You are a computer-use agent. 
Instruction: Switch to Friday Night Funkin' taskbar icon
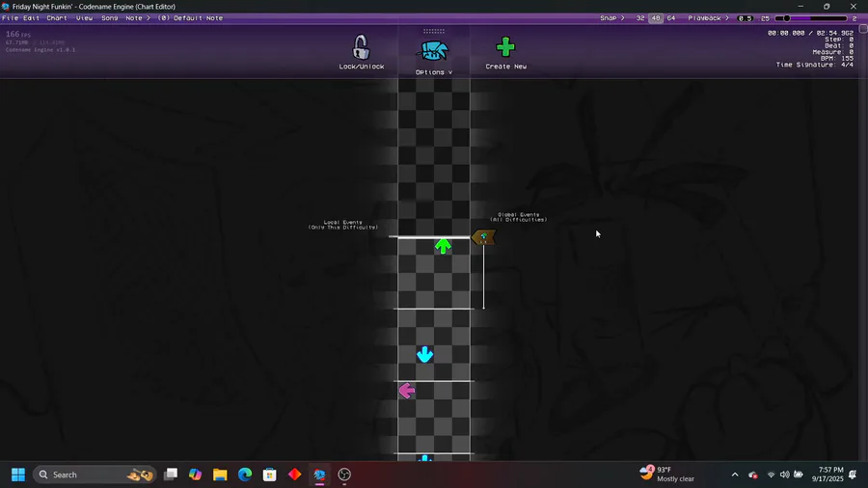tap(319, 474)
